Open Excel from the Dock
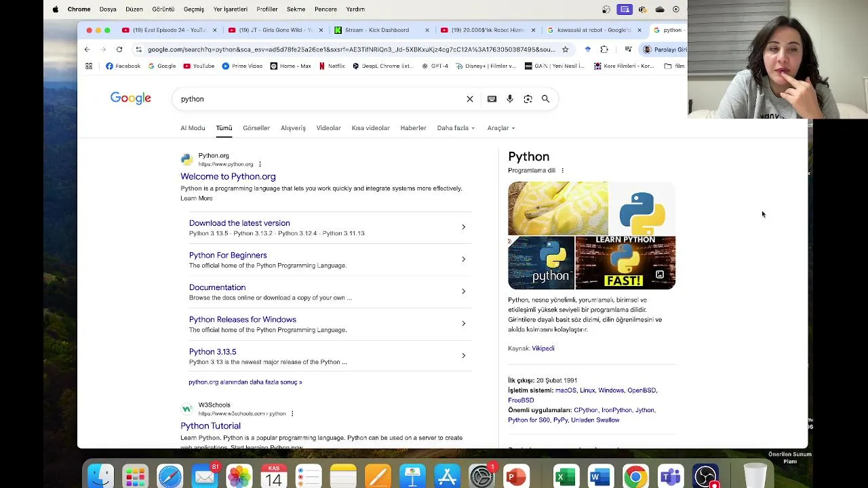The width and height of the screenshot is (868, 488). tap(566, 476)
